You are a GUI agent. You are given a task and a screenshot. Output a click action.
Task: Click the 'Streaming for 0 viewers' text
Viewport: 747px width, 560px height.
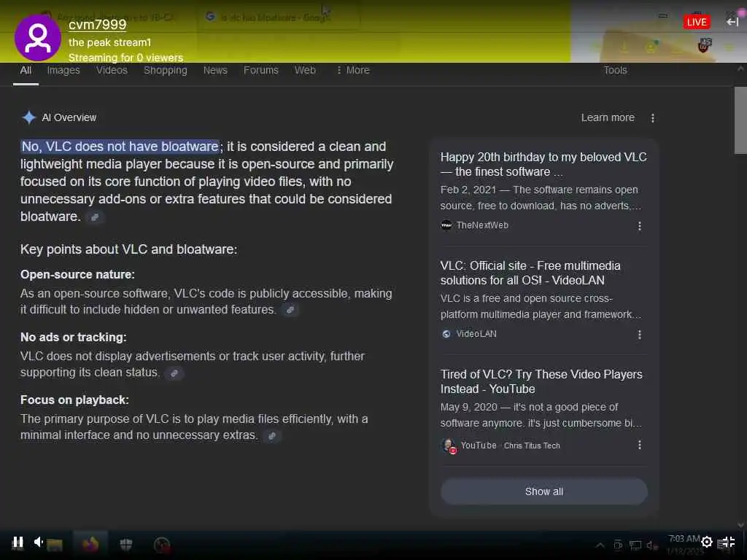(x=125, y=58)
